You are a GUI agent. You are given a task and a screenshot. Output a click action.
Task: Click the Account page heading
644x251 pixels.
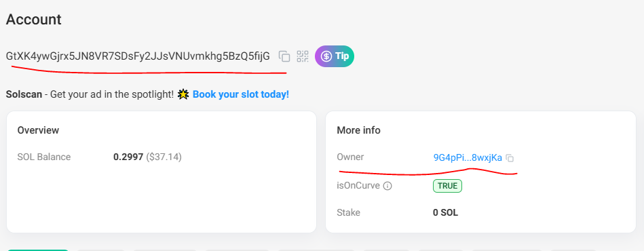[x=34, y=19]
